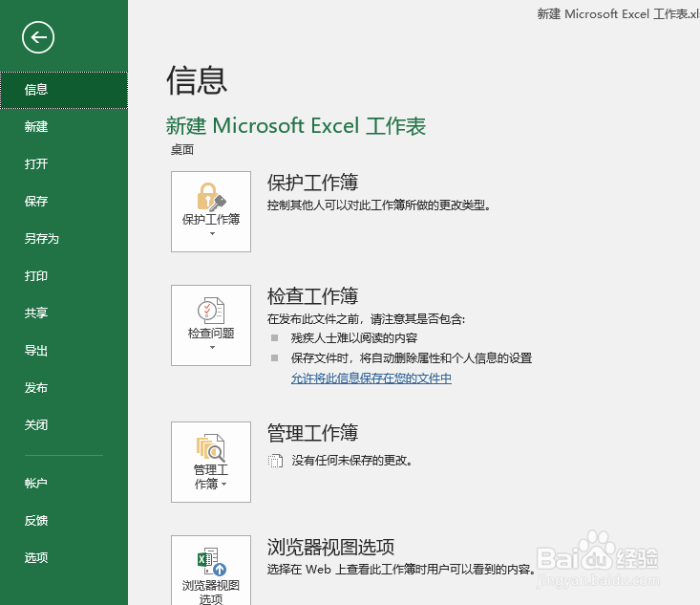Choose 另存为 in the sidebar
Viewport: 700px width, 605px height.
coord(64,239)
